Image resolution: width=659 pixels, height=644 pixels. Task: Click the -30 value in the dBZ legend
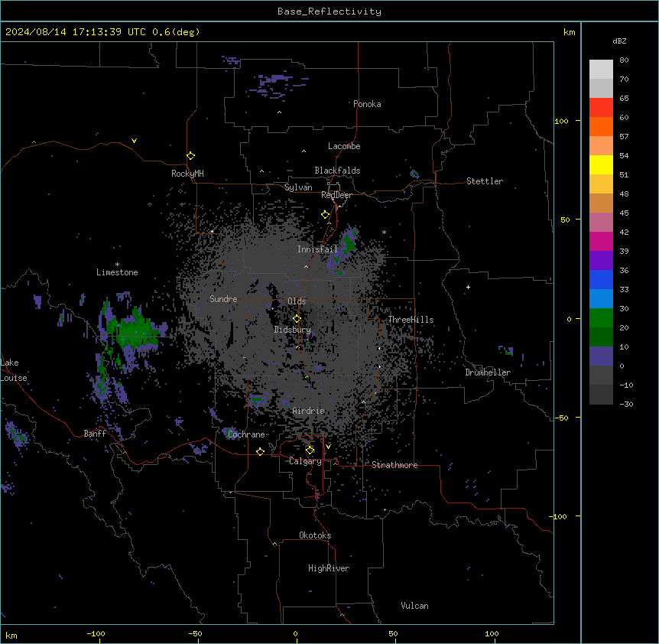626,405
